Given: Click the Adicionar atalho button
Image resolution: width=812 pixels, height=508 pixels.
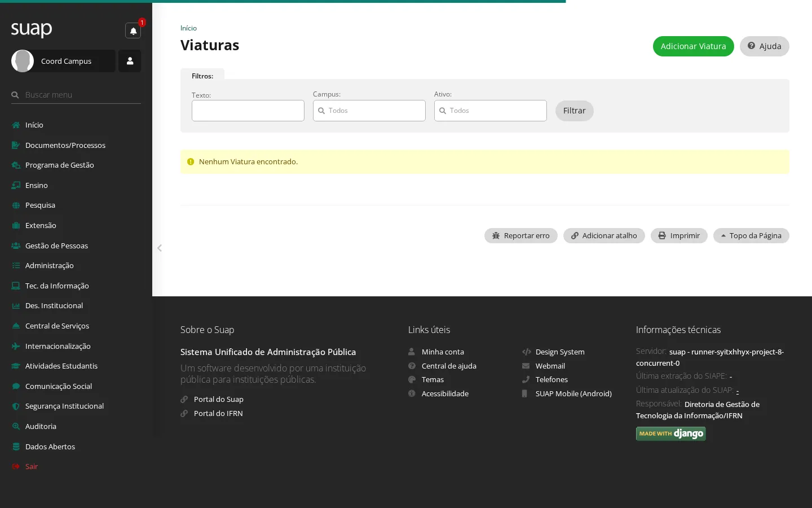Looking at the screenshot, I should pos(604,236).
